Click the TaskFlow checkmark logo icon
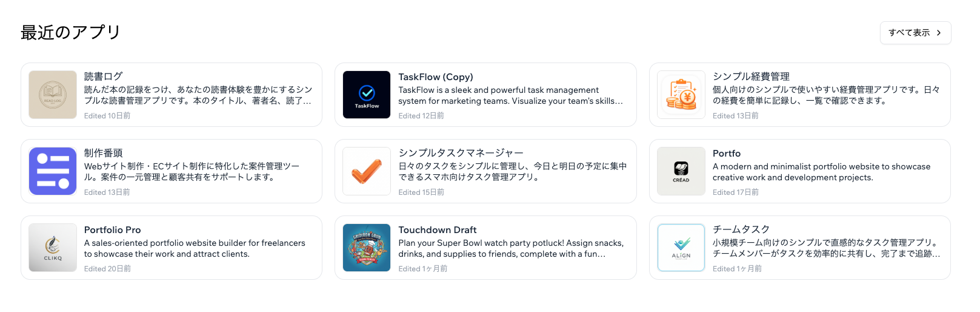Image resolution: width=980 pixels, height=312 pixels. 367,95
